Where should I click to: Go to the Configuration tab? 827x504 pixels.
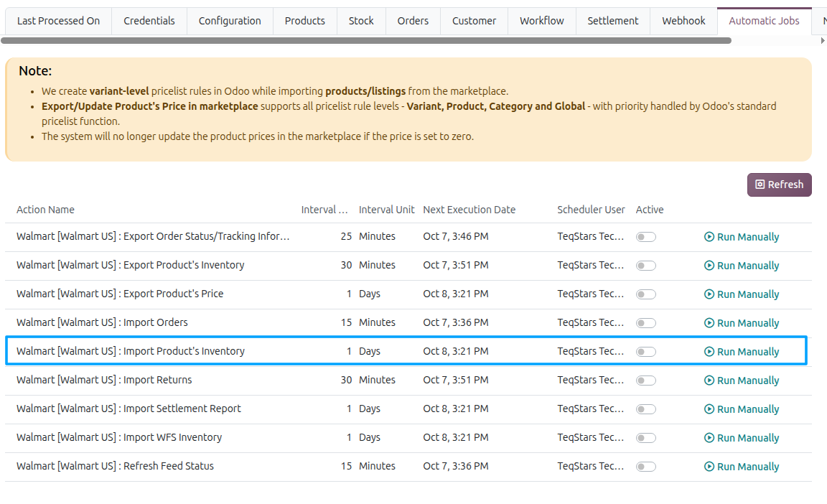[230, 21]
